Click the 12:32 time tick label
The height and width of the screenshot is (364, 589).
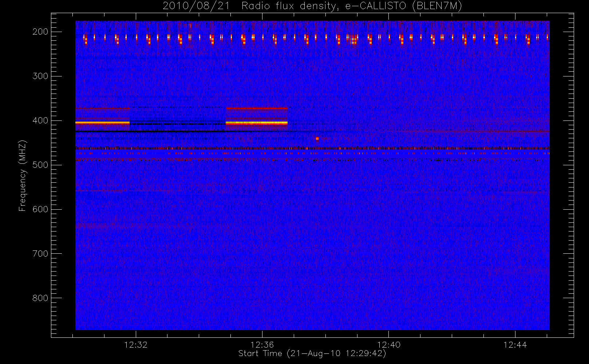click(136, 345)
